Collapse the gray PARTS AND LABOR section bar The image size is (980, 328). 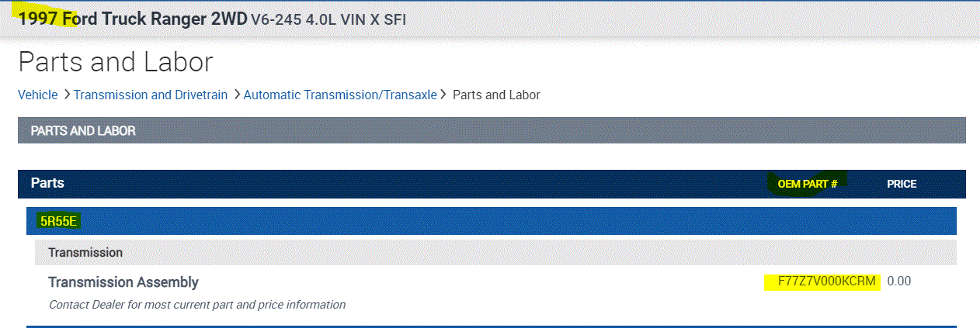tap(491, 130)
